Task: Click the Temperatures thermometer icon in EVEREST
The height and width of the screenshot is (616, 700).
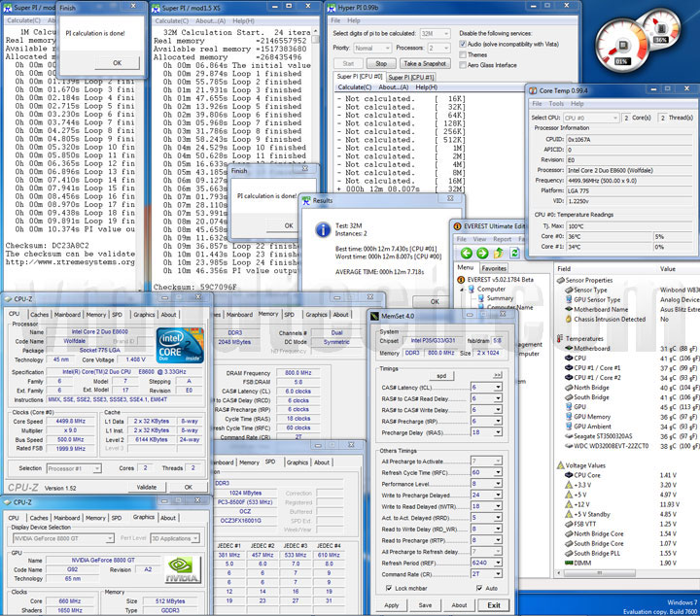Action: click(560, 338)
